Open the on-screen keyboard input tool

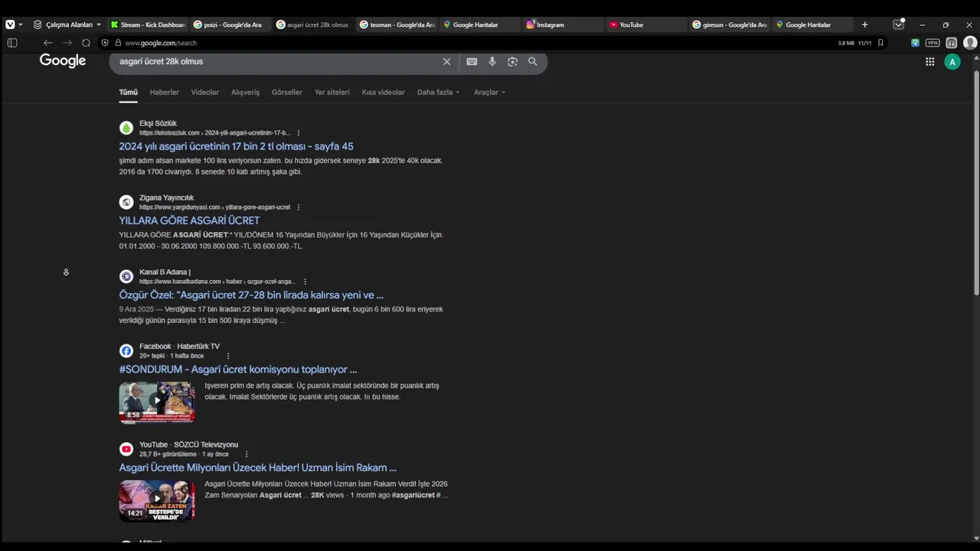coord(472,62)
